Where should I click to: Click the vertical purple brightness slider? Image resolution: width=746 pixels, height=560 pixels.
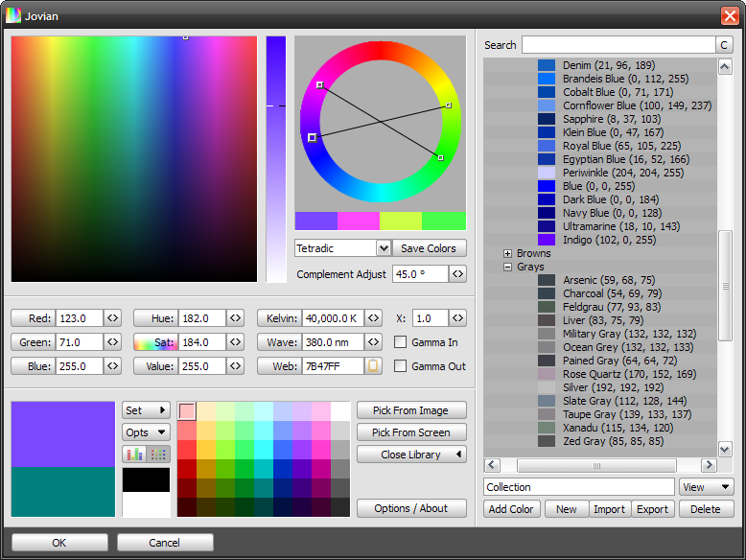(276, 159)
